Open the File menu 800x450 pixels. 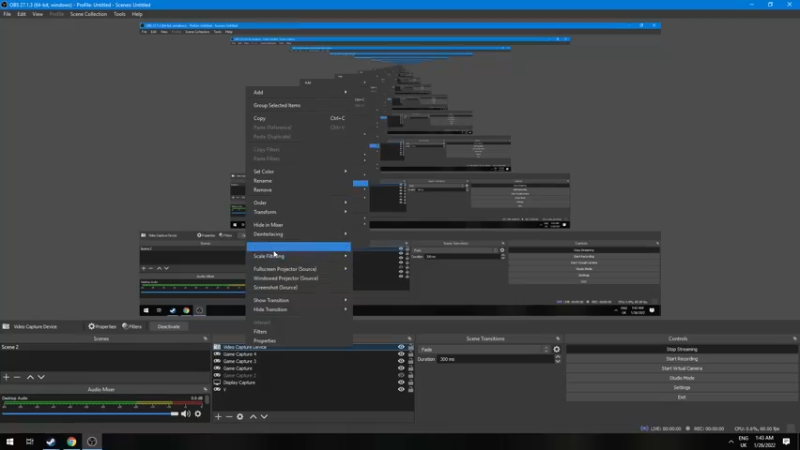click(7, 14)
